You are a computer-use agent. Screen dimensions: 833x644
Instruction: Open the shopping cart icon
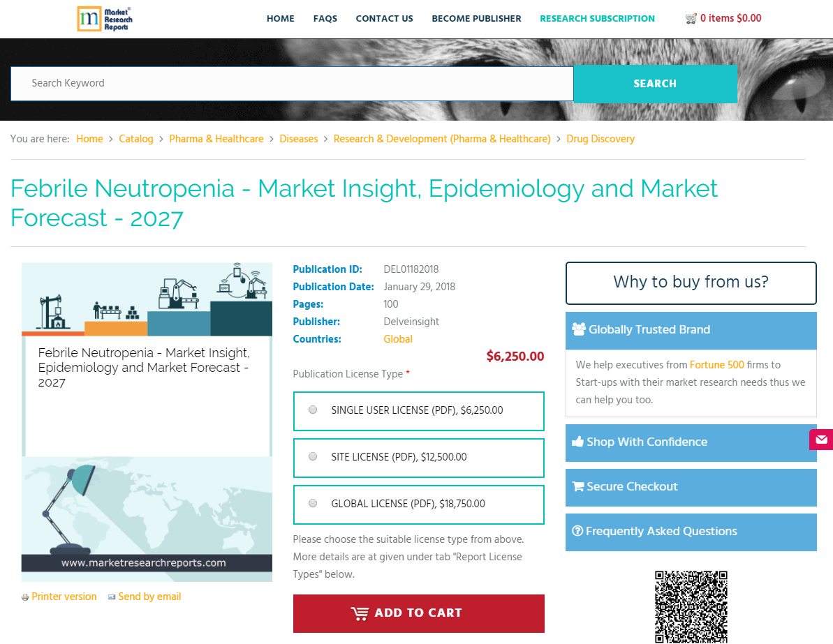pos(691,19)
